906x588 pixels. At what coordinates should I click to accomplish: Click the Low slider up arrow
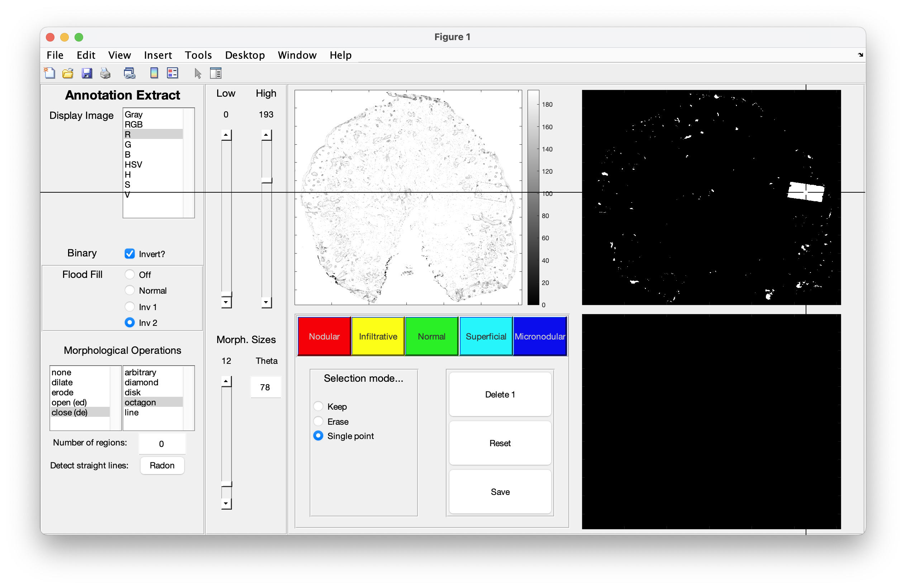coord(226,135)
